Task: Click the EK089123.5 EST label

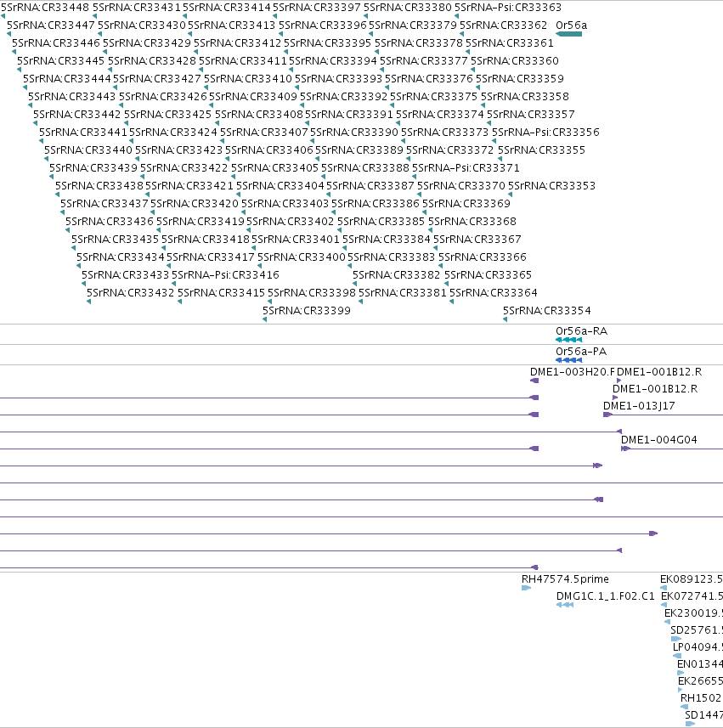Action: click(692, 579)
